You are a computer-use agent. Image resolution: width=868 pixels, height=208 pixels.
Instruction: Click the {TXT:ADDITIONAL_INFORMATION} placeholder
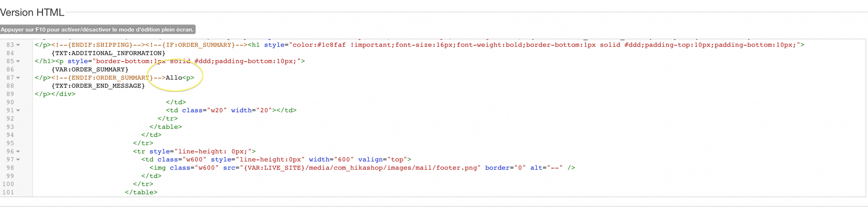(108, 53)
